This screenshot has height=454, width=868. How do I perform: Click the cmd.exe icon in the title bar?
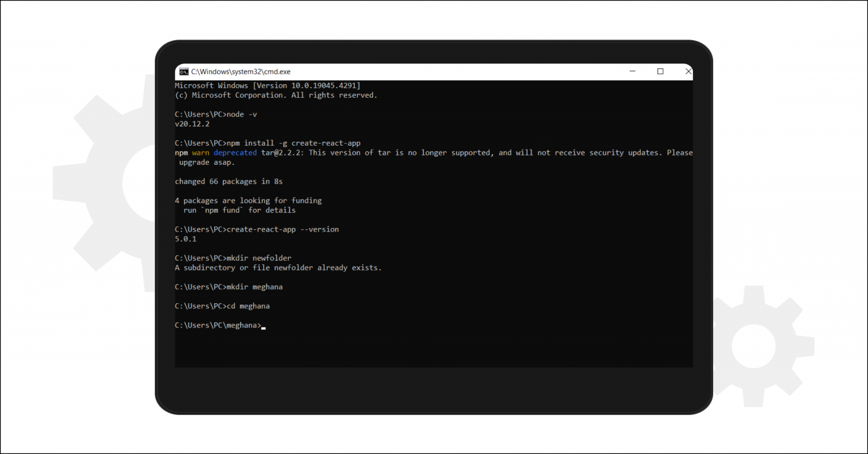coord(184,72)
